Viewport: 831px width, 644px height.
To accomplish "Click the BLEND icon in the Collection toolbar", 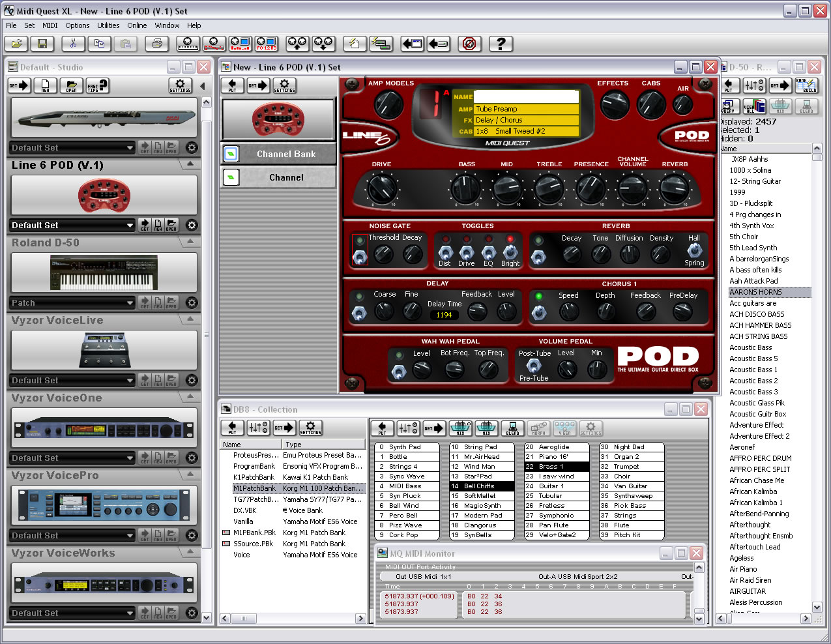I will pos(513,429).
